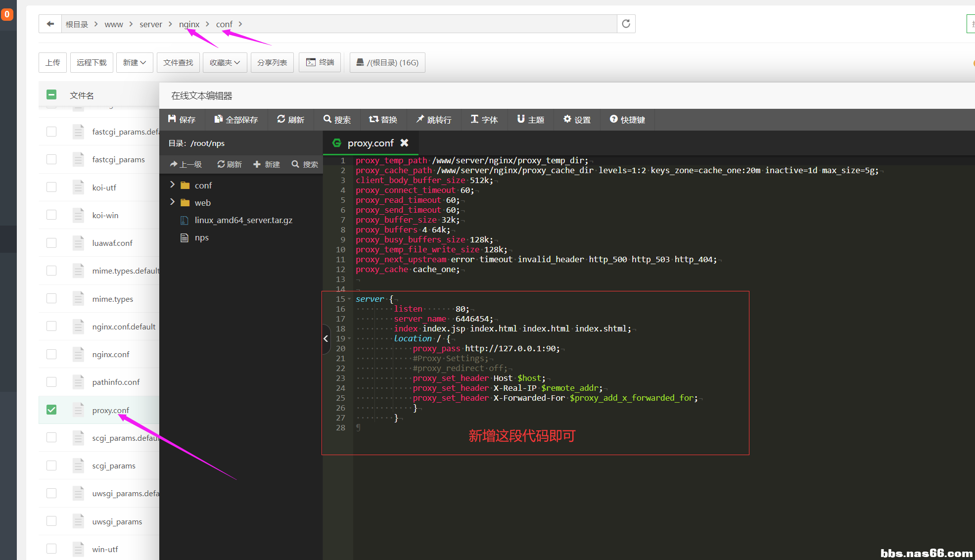Toggle the select-all files checkbox
975x560 pixels.
(x=51, y=94)
